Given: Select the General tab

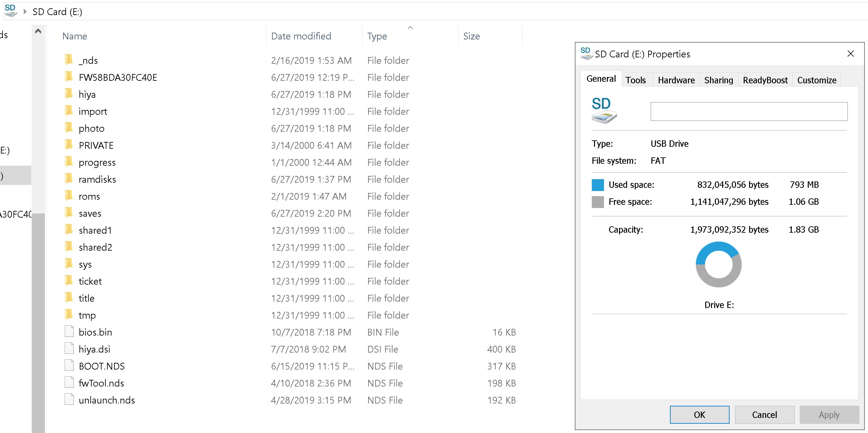Looking at the screenshot, I should point(601,79).
